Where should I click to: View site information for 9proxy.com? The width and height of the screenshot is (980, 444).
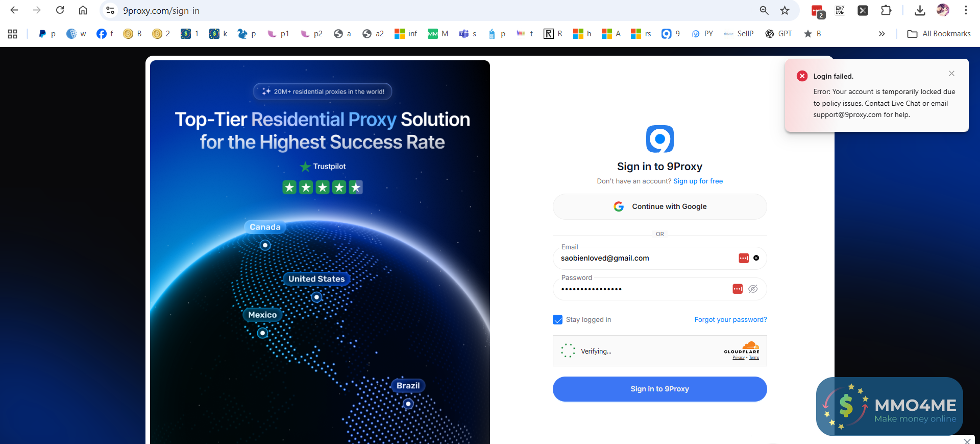[x=110, y=10]
